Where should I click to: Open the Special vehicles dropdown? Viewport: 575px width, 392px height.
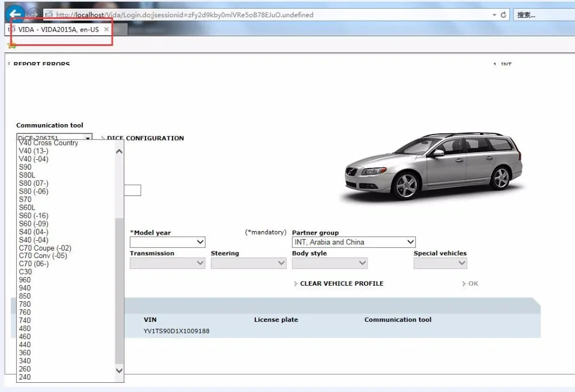tap(440, 263)
